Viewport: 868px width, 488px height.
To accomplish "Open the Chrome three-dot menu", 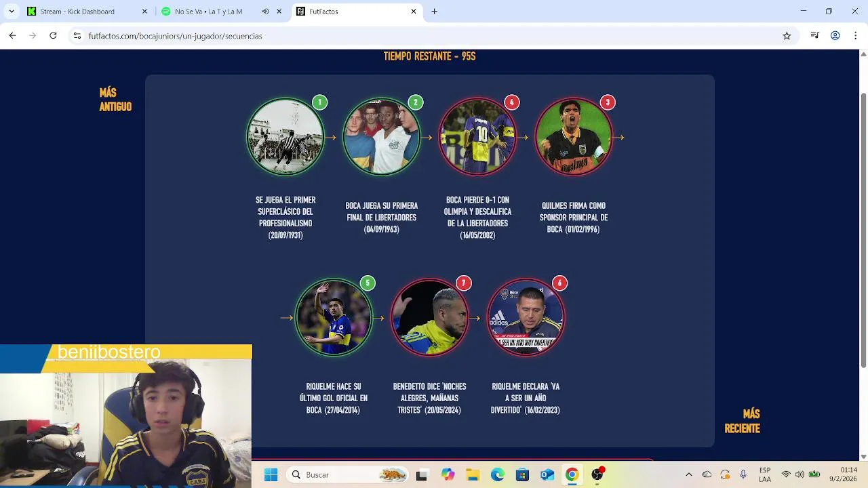I will [856, 36].
